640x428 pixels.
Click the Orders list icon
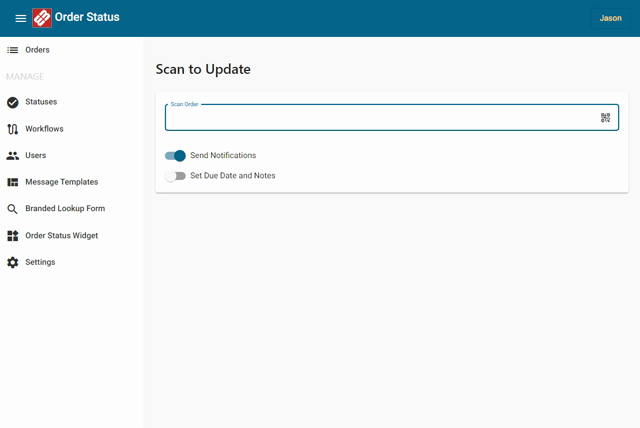pos(13,50)
